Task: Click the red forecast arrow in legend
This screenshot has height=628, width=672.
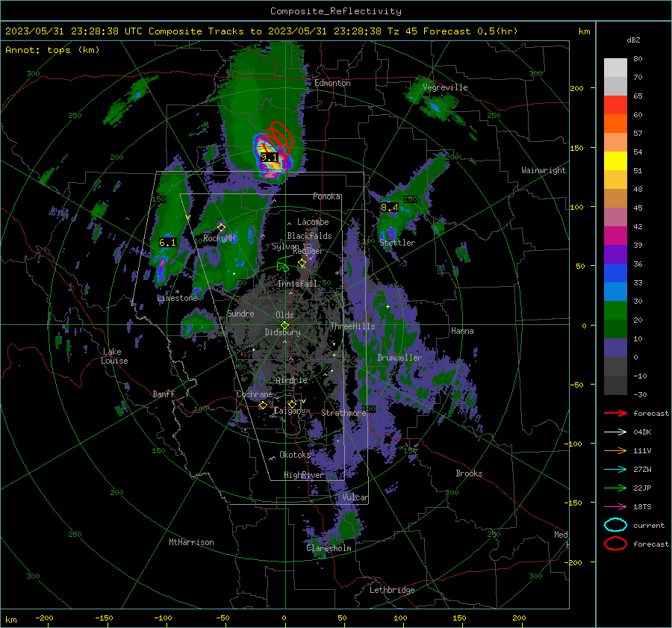Action: [x=615, y=413]
